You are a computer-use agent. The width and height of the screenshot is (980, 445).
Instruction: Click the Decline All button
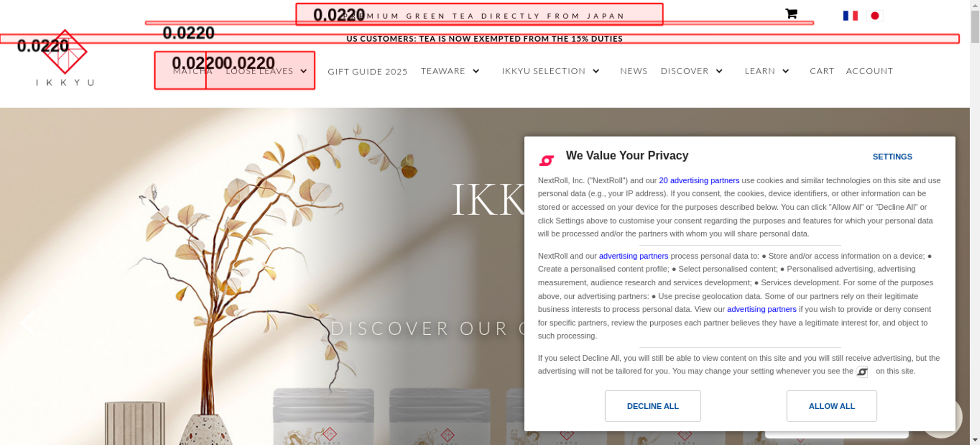coord(653,406)
